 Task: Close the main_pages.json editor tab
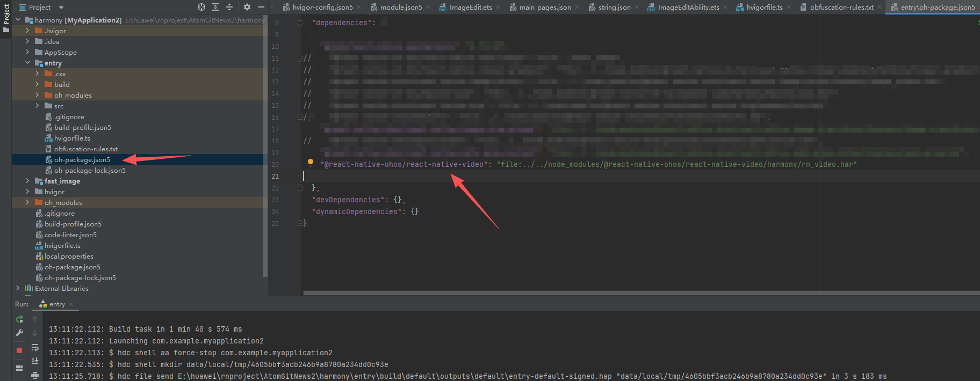[x=577, y=8]
